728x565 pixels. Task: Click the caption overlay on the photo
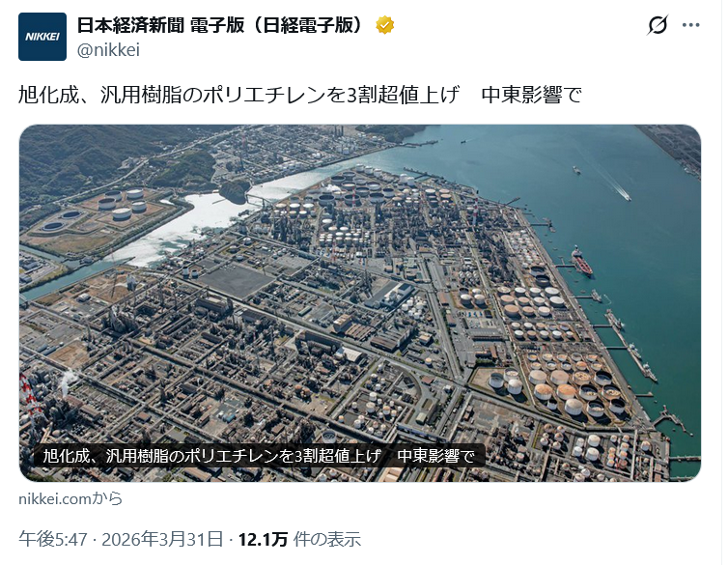tap(259, 456)
